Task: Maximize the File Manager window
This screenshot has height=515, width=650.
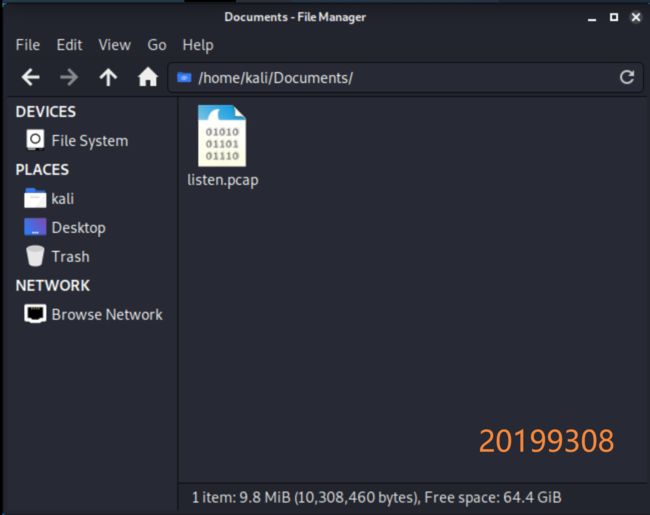Action: 614,17
